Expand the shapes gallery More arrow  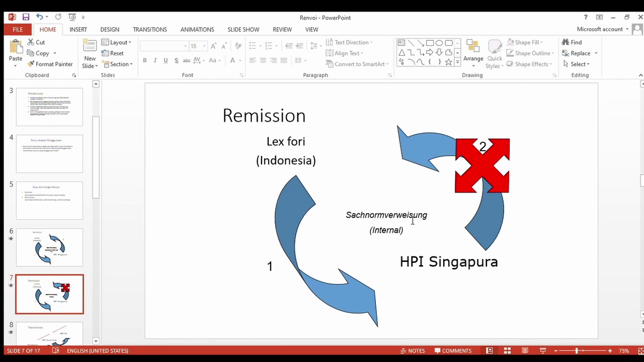(x=457, y=62)
